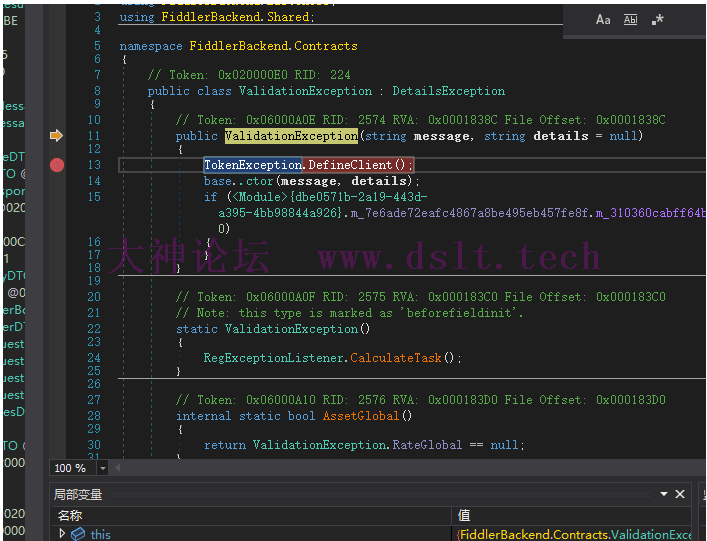Click the highlighted ValidationException constructor name
Image resolution: width=707 pixels, height=541 pixels.
tap(290, 136)
